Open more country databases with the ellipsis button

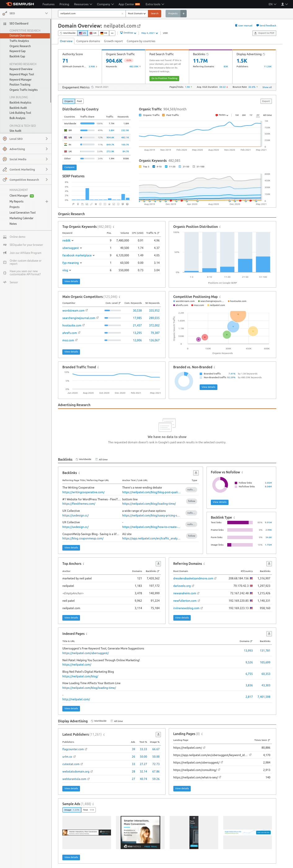[112, 33]
